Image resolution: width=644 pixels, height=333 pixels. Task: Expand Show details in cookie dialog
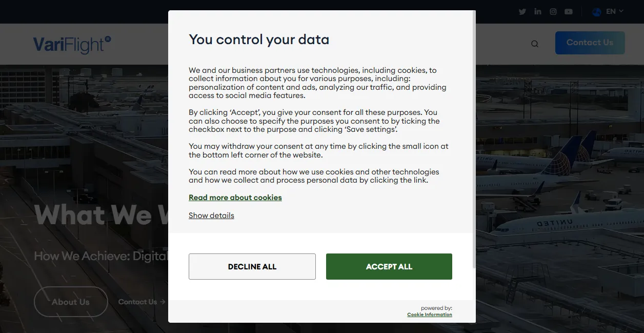(x=211, y=216)
